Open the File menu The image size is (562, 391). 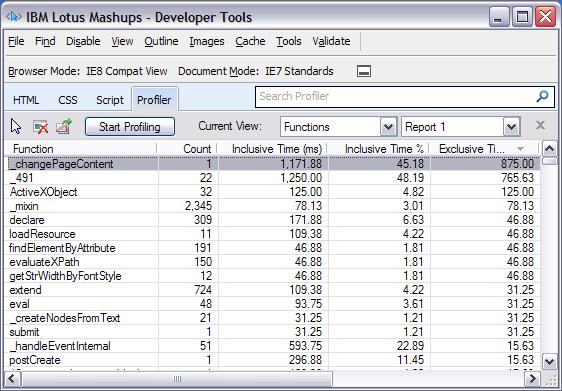tap(16, 41)
